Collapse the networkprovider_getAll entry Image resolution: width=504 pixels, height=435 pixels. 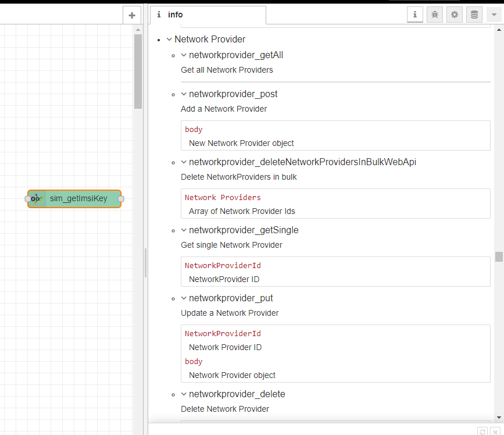coord(184,55)
